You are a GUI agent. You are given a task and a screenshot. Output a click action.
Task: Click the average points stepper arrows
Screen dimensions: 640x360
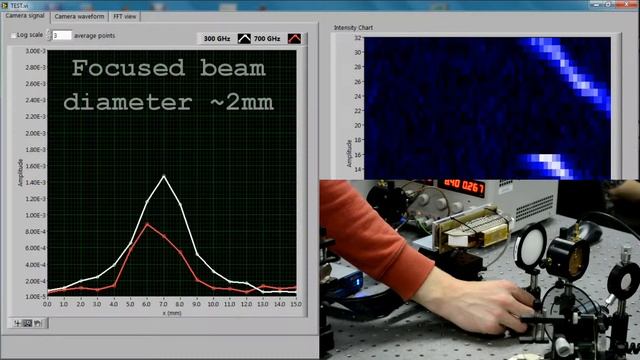49,35
